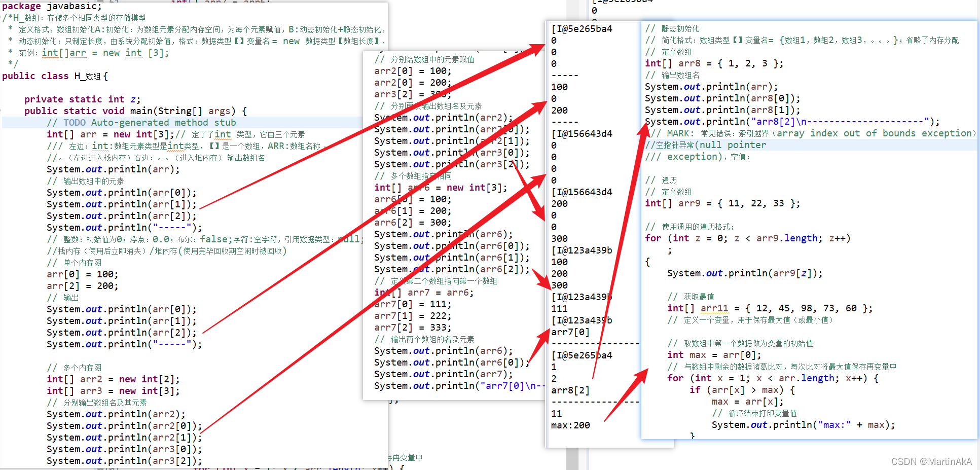Select the '// 输出两个数组的名及元素' comment

(x=424, y=339)
